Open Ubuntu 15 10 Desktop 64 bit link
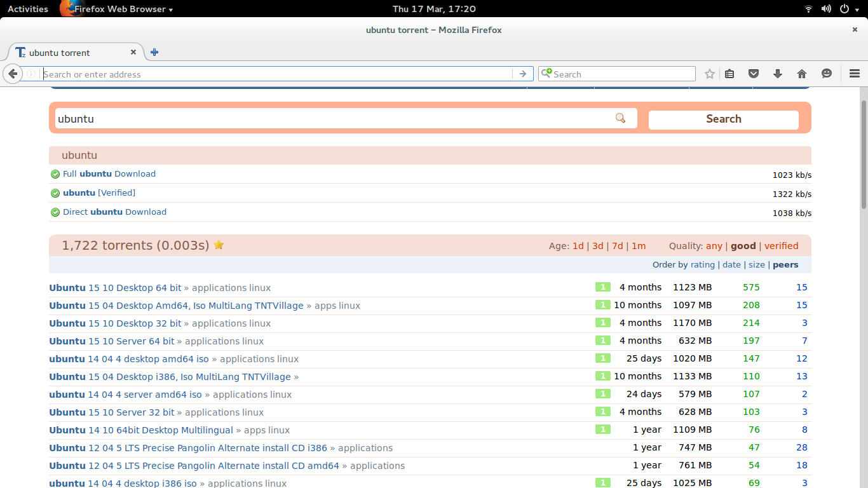Viewport: 868px width, 488px height. pyautogui.click(x=115, y=288)
